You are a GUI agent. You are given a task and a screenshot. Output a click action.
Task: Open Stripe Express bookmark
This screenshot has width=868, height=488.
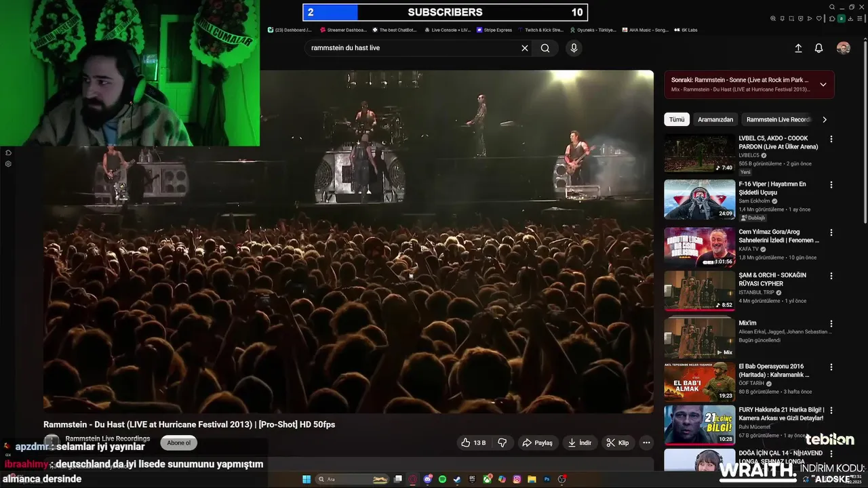coord(494,30)
